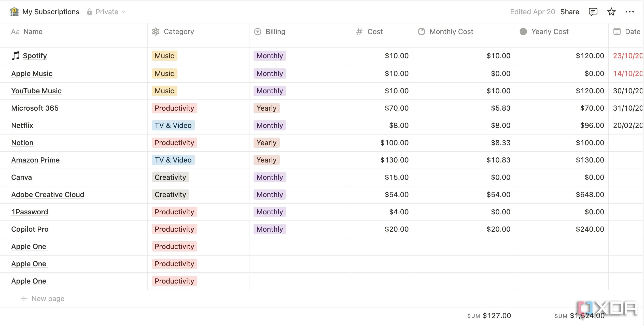This screenshot has height=326, width=644.
Task: Click the $15.00 cost for Canva
Action: (397, 177)
